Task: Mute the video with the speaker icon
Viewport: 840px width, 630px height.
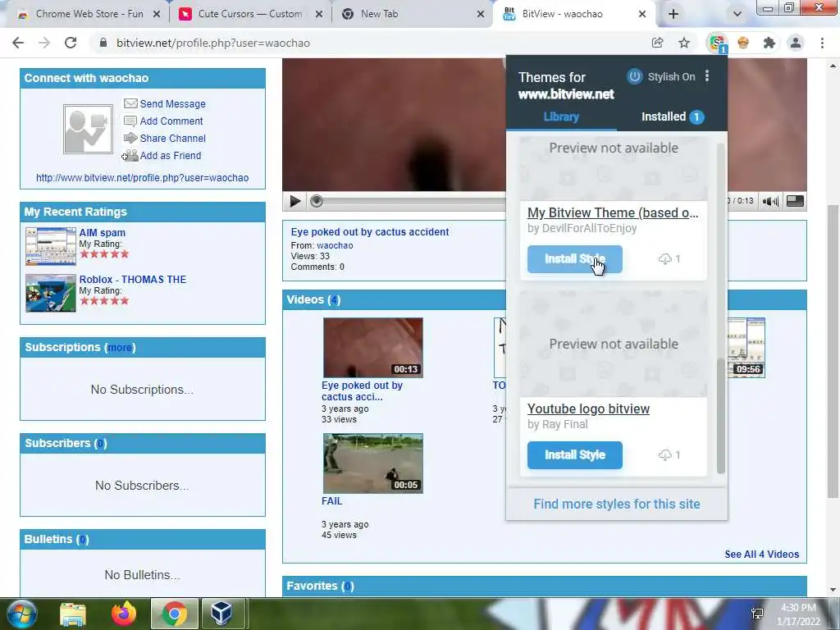Action: [x=770, y=202]
